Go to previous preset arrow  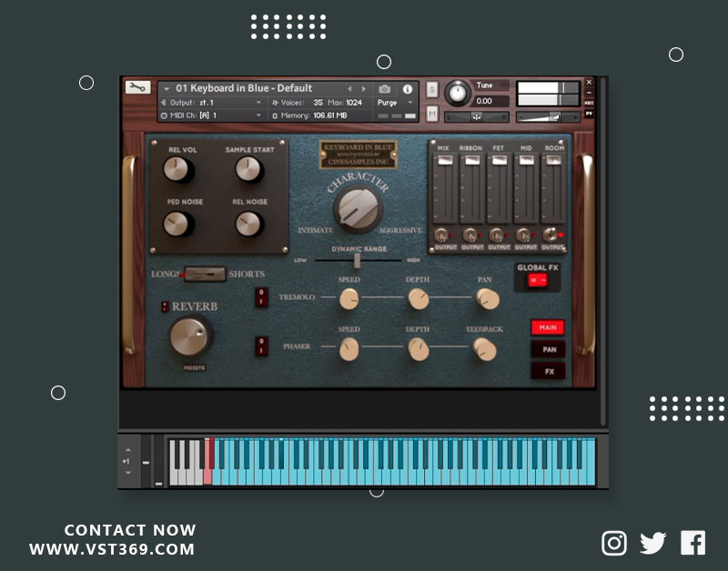click(349, 89)
